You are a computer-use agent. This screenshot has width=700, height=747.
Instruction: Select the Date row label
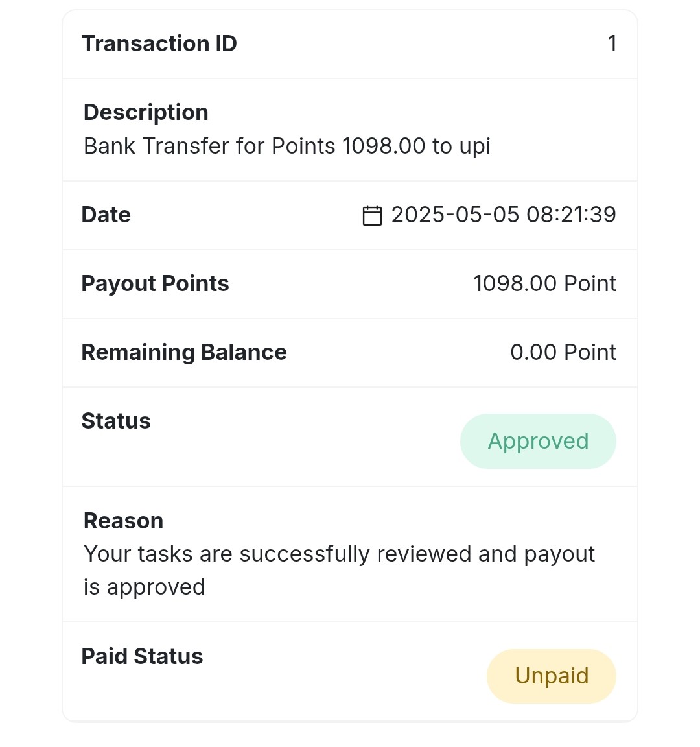[106, 215]
